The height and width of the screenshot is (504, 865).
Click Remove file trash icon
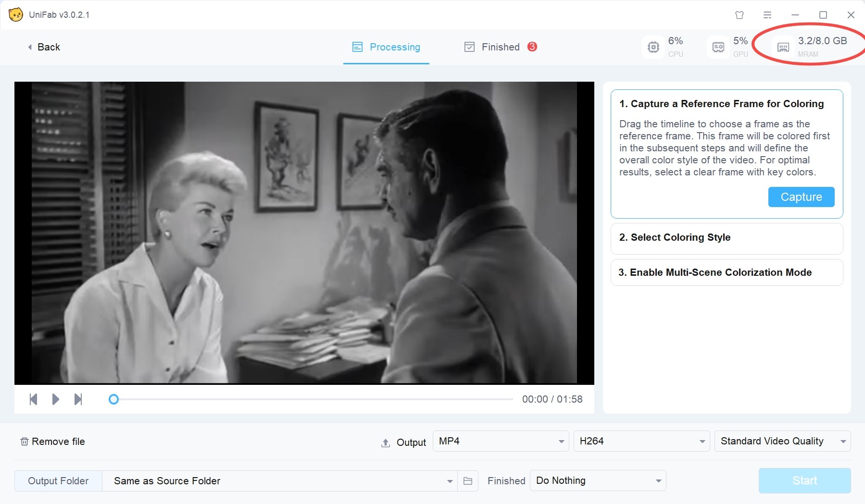click(x=24, y=442)
